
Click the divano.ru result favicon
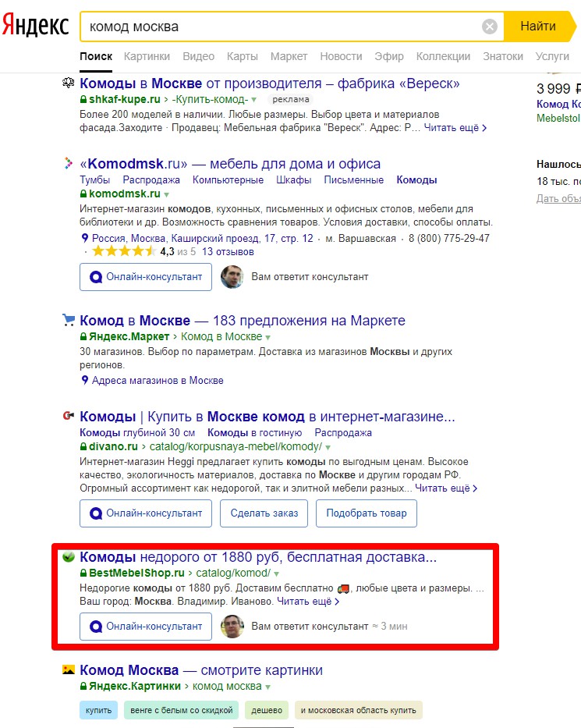pos(68,416)
